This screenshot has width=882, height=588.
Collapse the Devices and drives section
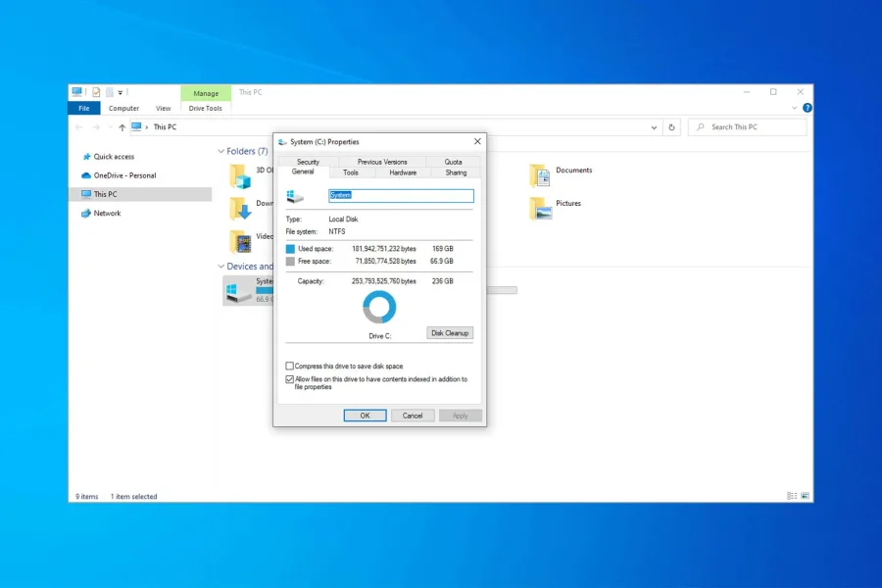tap(220, 266)
